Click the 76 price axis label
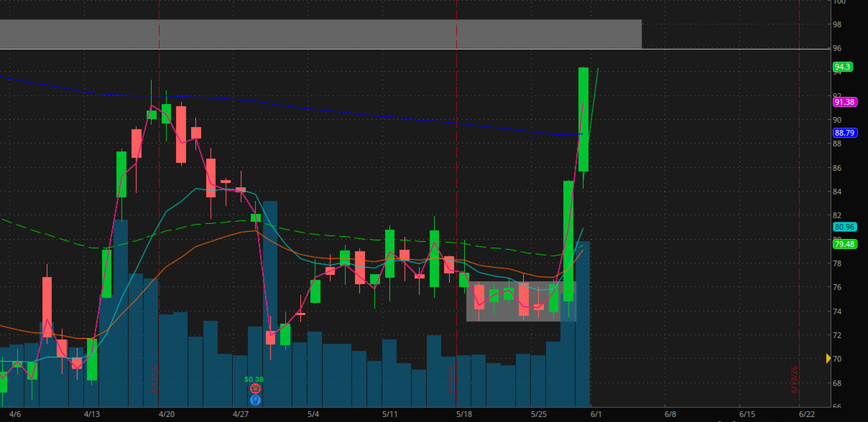 pos(837,287)
